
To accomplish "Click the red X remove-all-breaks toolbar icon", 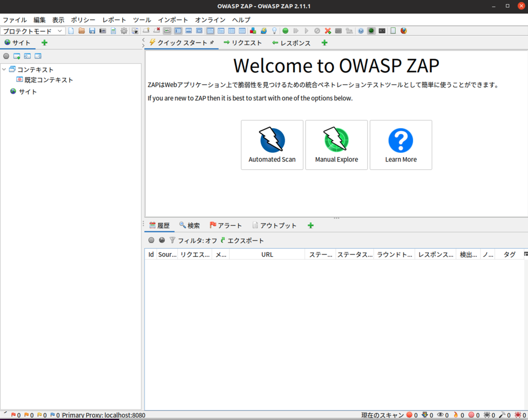I will (x=328, y=31).
